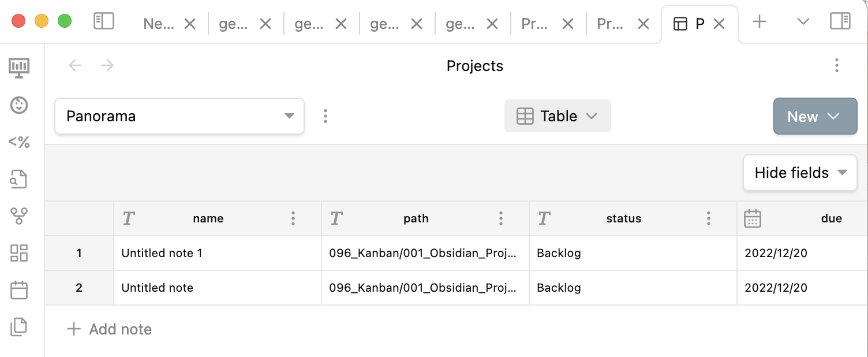
Task: Open the Table view type dropdown
Action: click(x=558, y=116)
